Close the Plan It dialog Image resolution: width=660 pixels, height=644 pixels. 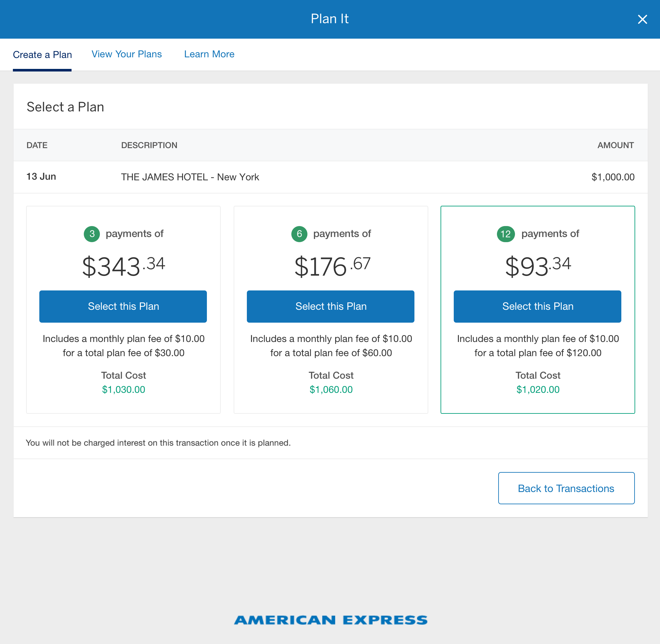click(642, 19)
